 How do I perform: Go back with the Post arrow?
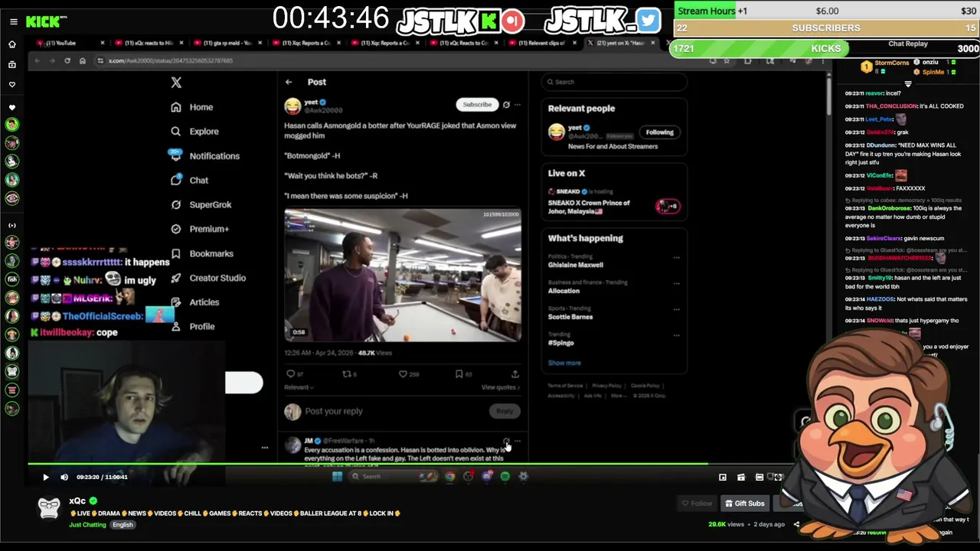[289, 82]
